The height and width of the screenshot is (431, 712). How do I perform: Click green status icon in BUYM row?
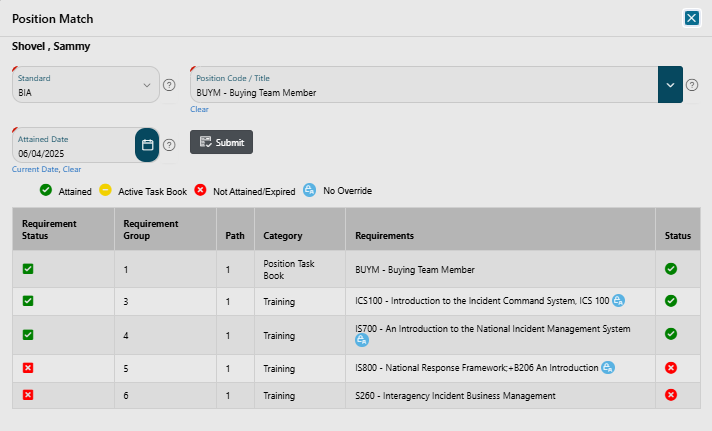pyautogui.click(x=671, y=269)
